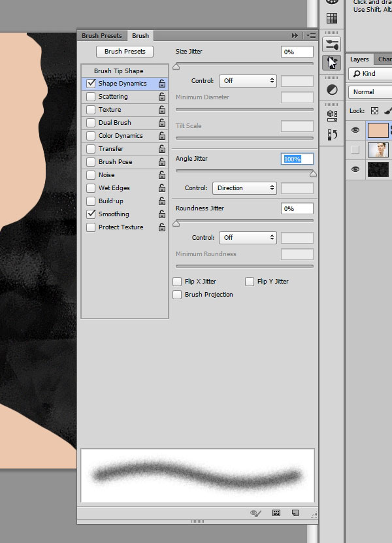Click Create new brush icon

(295, 513)
